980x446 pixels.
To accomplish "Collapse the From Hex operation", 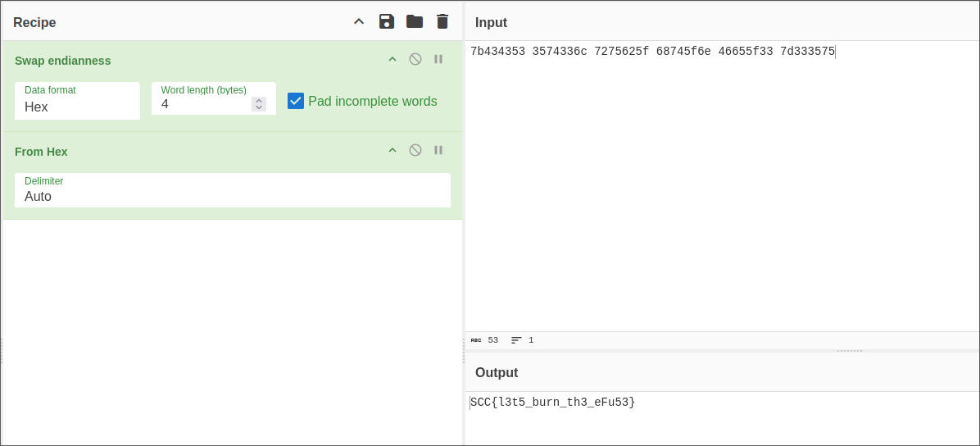I will 392,150.
